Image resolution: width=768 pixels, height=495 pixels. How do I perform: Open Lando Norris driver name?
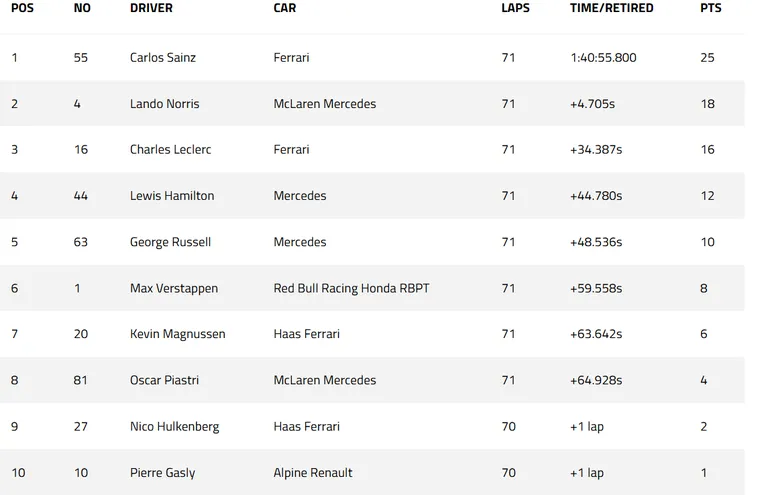(x=165, y=104)
